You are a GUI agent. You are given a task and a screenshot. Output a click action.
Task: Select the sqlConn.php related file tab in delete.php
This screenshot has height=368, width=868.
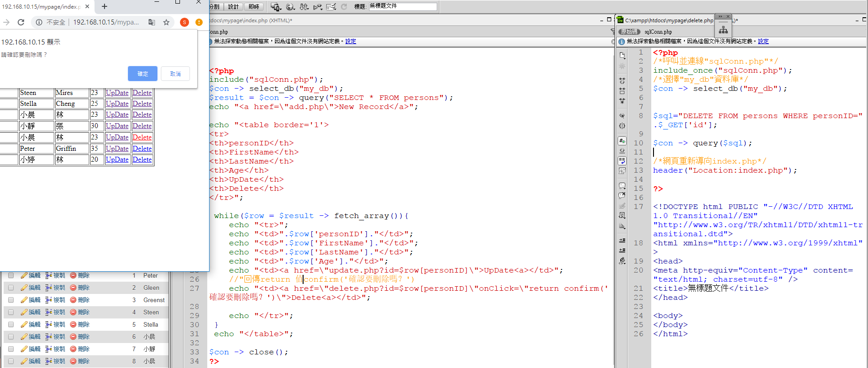[658, 32]
